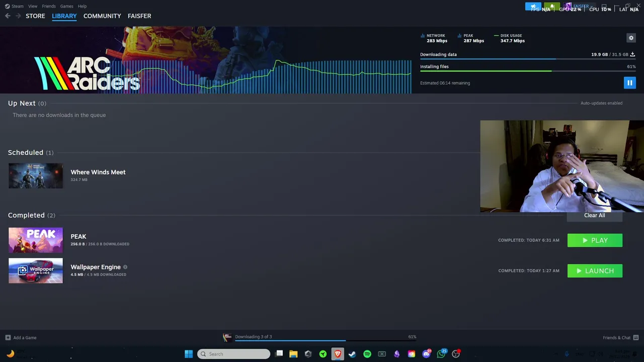Launch Wallpaper Engine
The width and height of the screenshot is (644, 362).
595,271
